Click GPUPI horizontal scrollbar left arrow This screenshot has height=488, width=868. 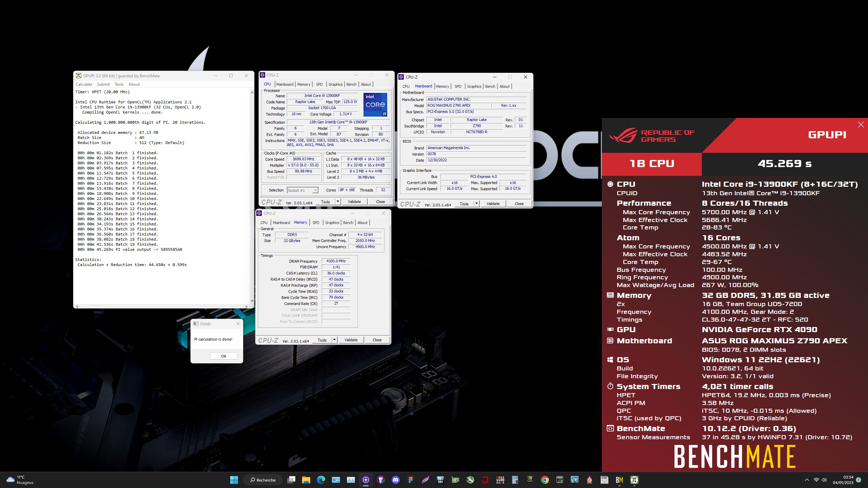tap(77, 306)
